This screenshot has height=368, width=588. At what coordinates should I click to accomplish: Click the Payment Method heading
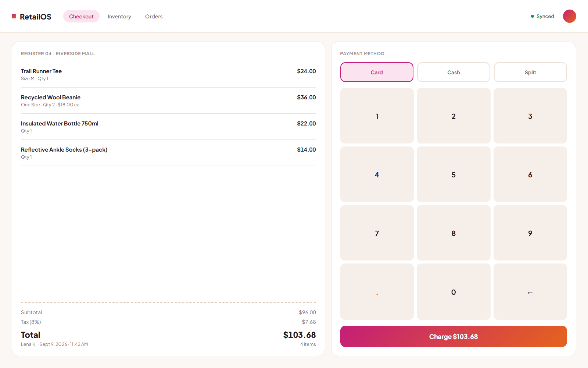pyautogui.click(x=362, y=53)
